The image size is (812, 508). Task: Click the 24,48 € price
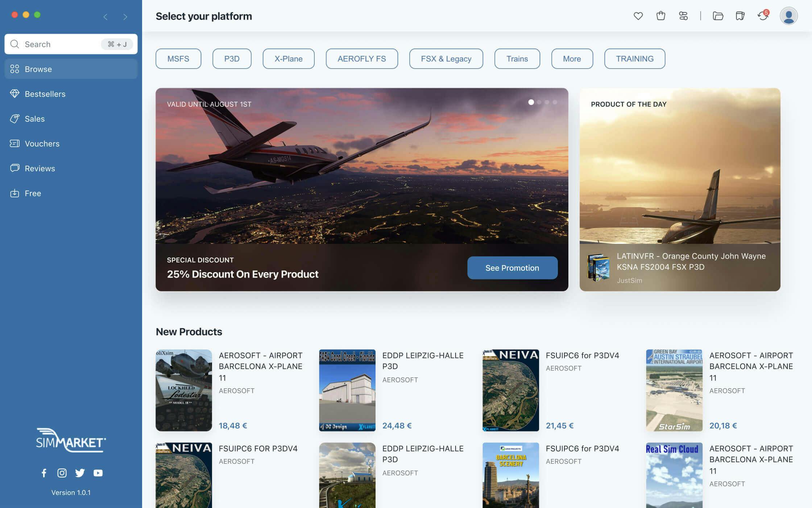coord(397,425)
